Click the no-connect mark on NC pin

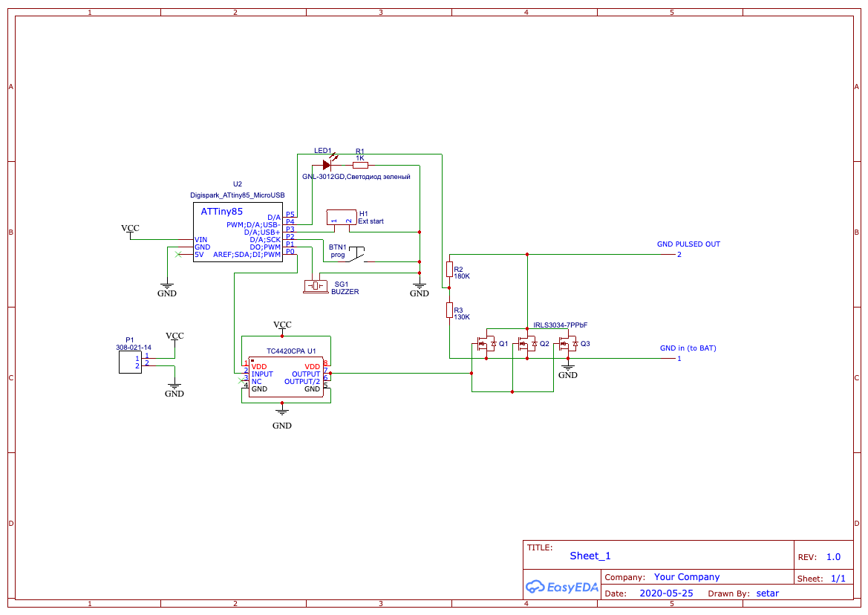pos(241,380)
